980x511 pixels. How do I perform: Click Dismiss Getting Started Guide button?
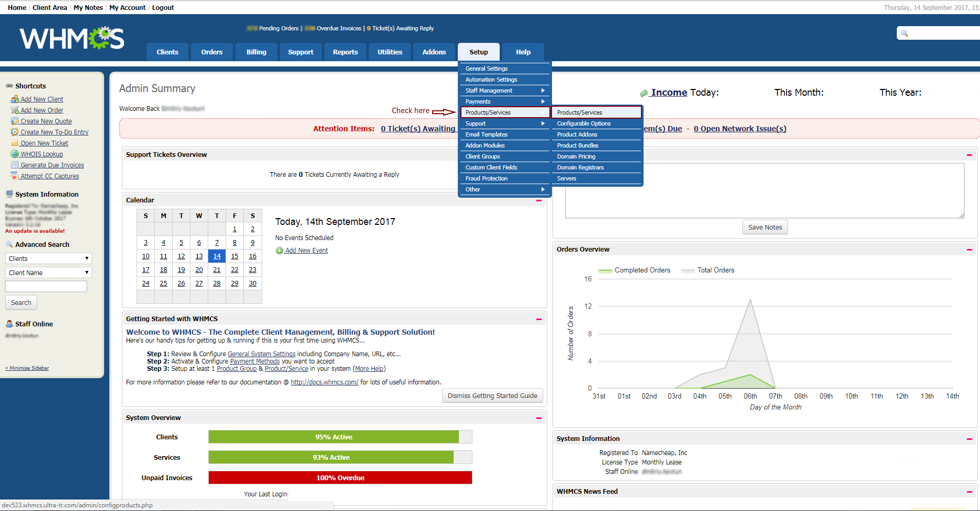point(492,396)
